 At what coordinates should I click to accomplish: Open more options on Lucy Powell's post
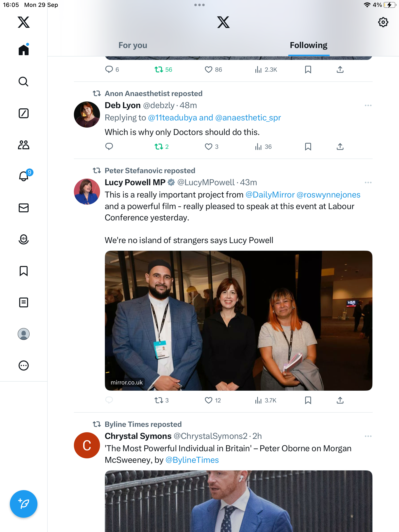pyautogui.click(x=368, y=183)
